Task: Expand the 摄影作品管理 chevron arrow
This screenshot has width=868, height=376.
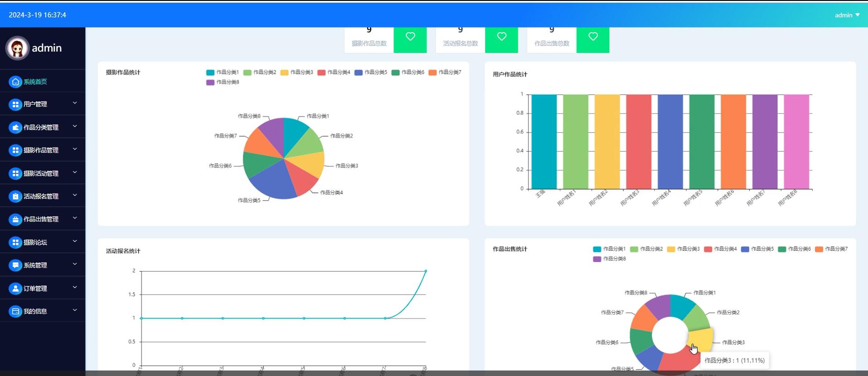Action: coord(75,149)
